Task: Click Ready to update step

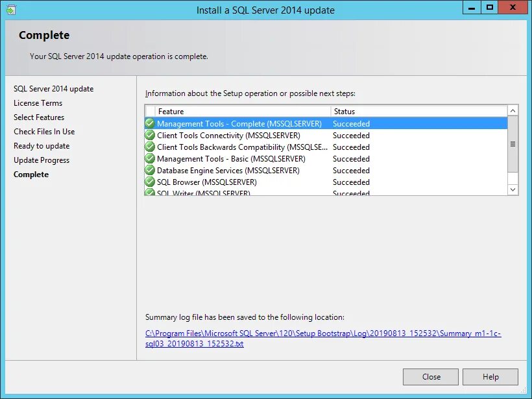Action: coord(42,146)
